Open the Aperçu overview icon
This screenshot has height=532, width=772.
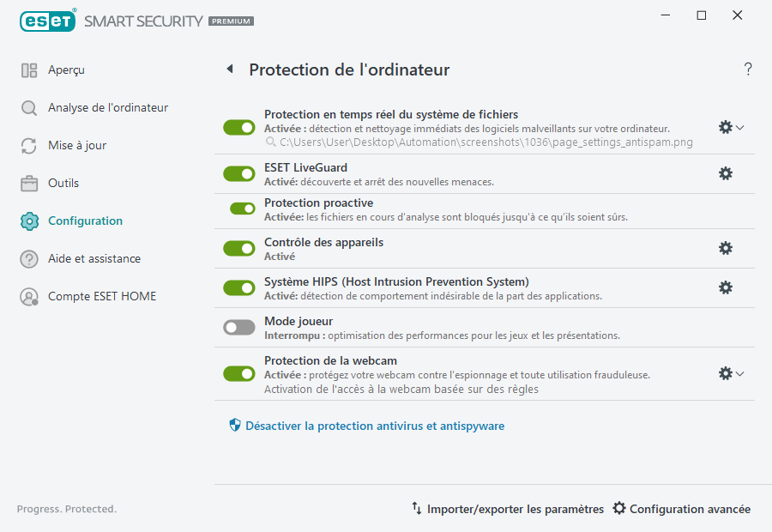click(28, 70)
